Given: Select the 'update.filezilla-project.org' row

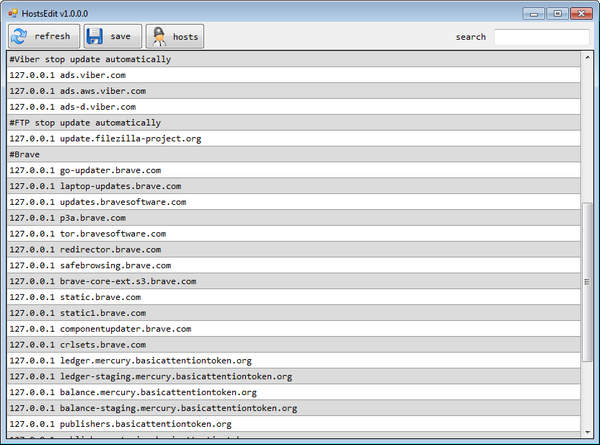Looking at the screenshot, I should 293,139.
